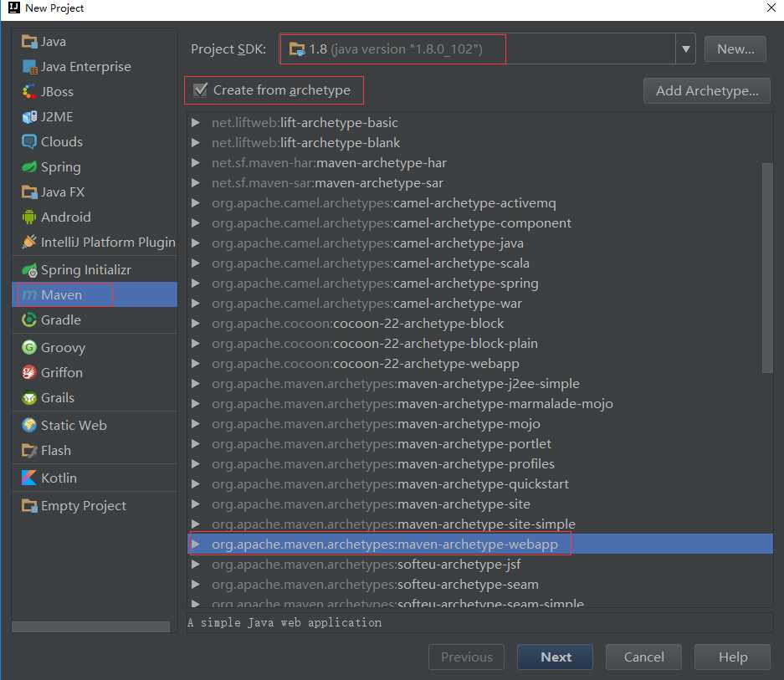The image size is (784, 680).
Task: Click the SDK folder icon in combo box
Action: point(297,49)
